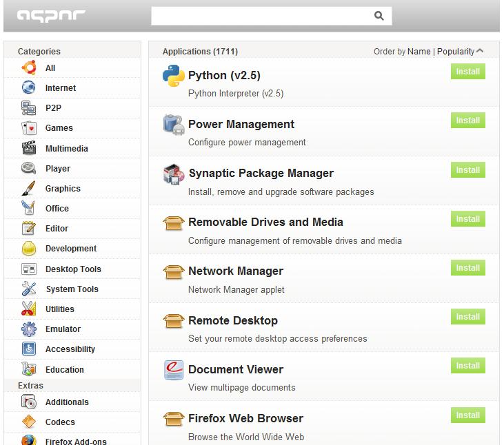Image resolution: width=504 pixels, height=445 pixels.
Task: Install Firefox Web Browser
Action: click(467, 415)
